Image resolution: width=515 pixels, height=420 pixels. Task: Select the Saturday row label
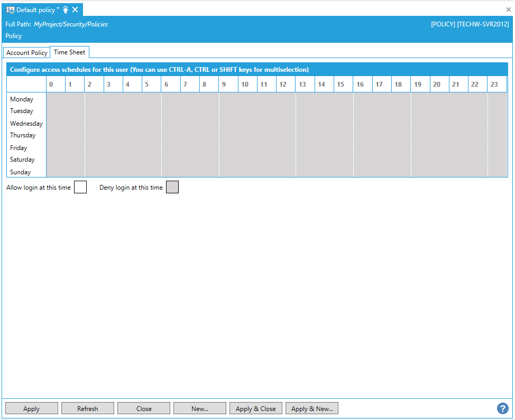tap(22, 160)
